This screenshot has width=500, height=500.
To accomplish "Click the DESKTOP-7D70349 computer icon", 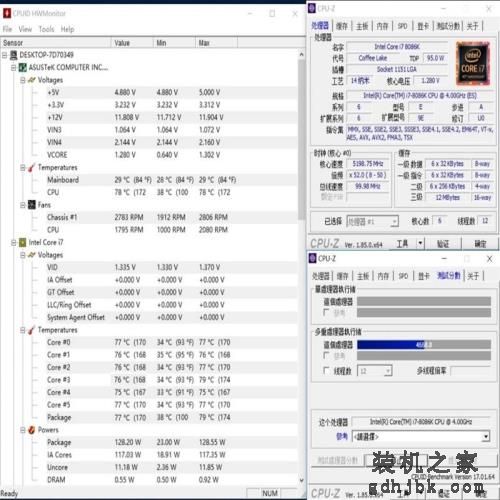I will pyautogui.click(x=14, y=55).
